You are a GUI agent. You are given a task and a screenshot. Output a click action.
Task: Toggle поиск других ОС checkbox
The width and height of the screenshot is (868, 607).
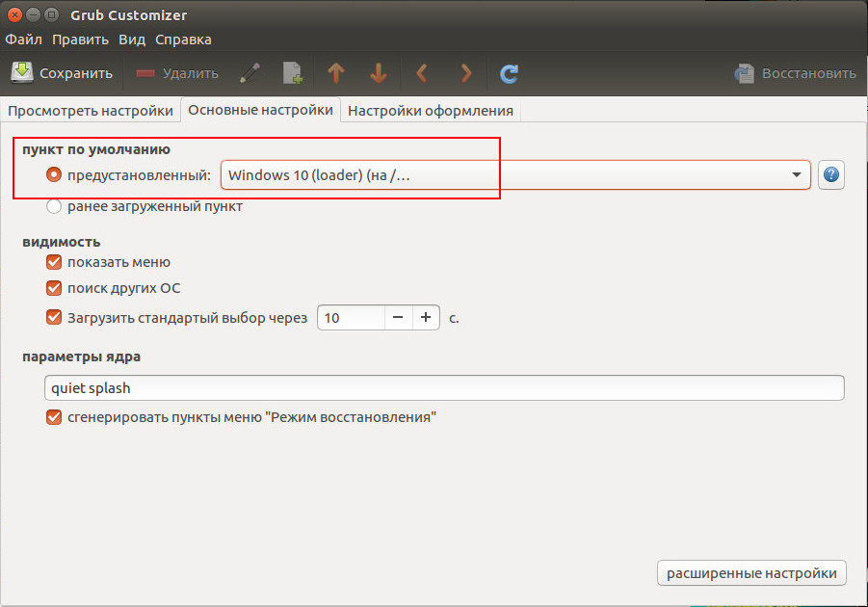[54, 288]
